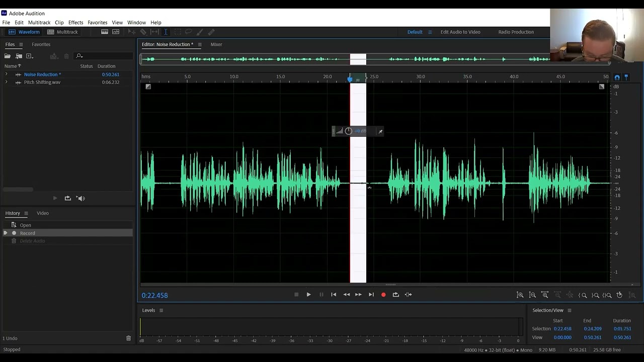Start playback with the Play button
This screenshot has height=362, width=644.
[308, 295]
